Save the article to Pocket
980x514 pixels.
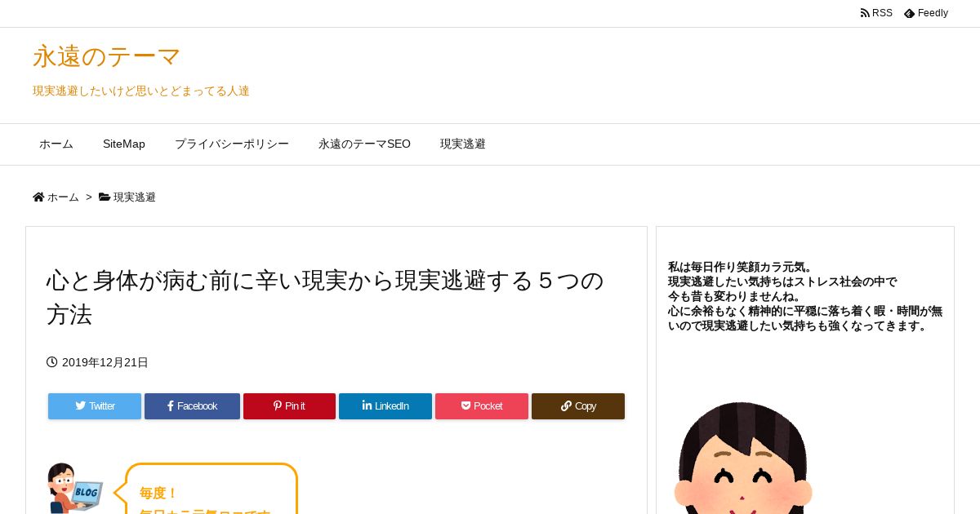[482, 406]
